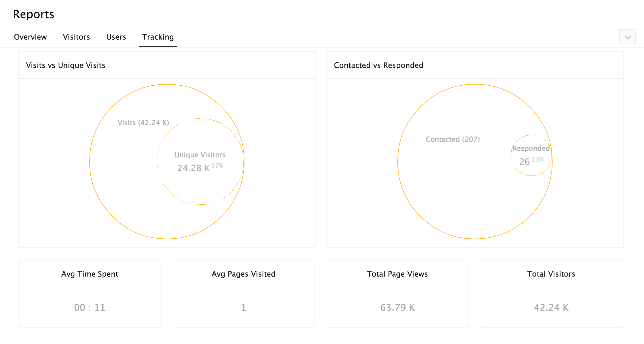Switch to the Overview tab
Viewport: 644px width, 344px height.
(30, 37)
